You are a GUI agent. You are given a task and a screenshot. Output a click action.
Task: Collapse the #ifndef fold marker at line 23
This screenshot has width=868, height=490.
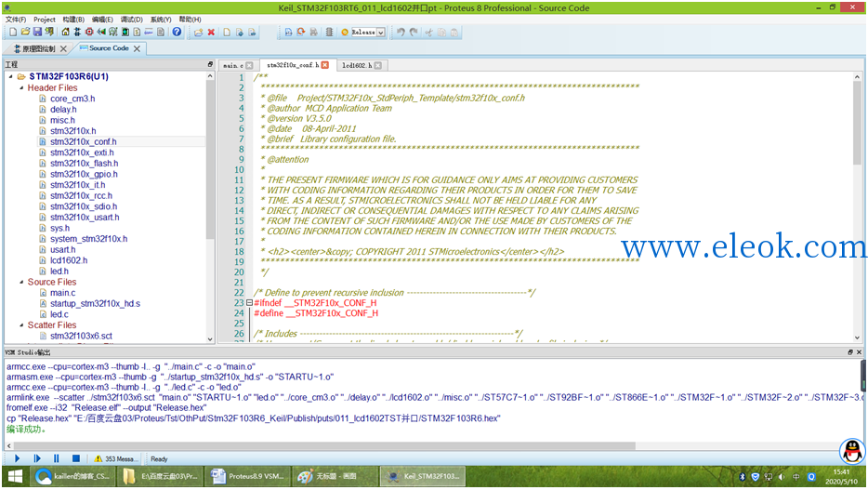[249, 303]
